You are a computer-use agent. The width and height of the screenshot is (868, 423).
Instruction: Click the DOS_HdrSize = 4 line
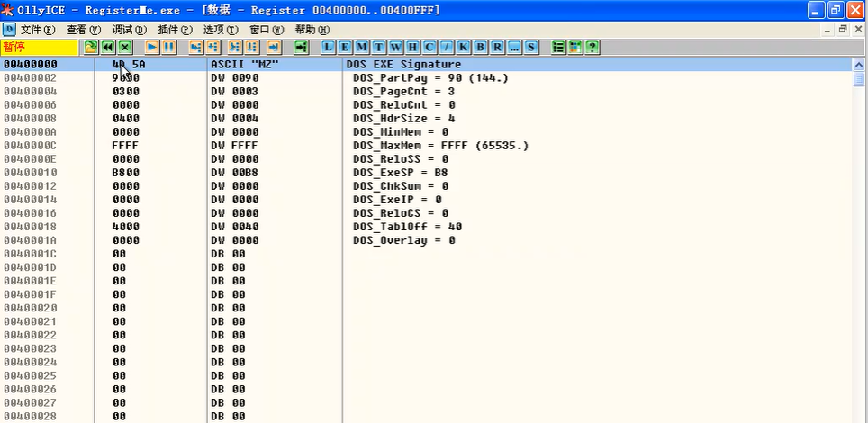click(x=403, y=119)
